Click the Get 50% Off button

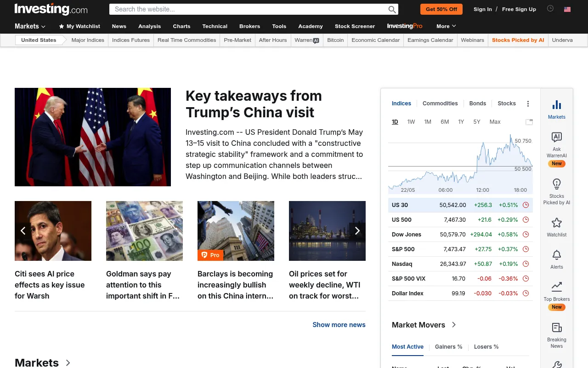pyautogui.click(x=441, y=9)
